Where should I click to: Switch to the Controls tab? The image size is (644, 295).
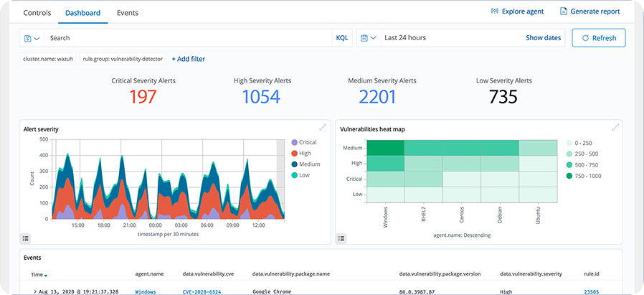coord(37,13)
